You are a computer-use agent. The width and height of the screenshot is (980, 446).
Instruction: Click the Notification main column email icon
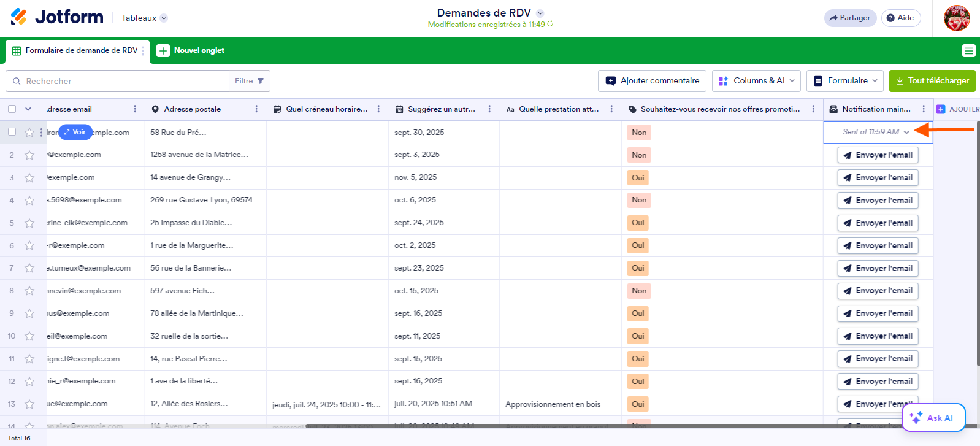(x=833, y=109)
